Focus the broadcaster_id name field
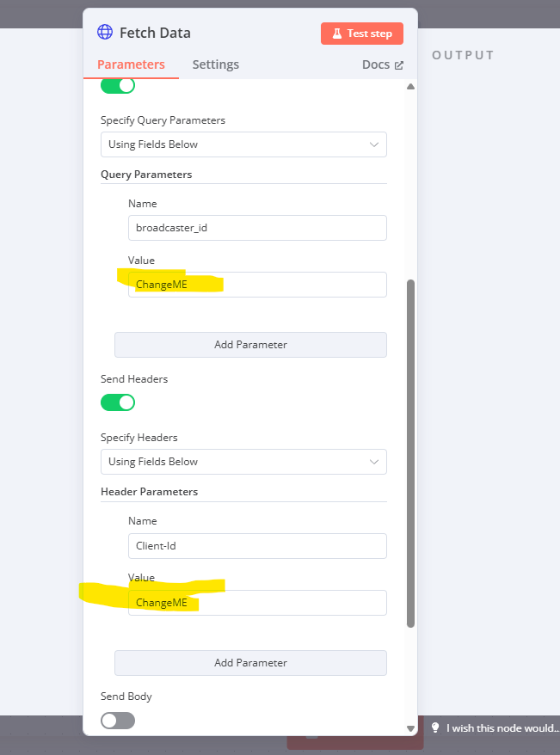 tap(257, 228)
